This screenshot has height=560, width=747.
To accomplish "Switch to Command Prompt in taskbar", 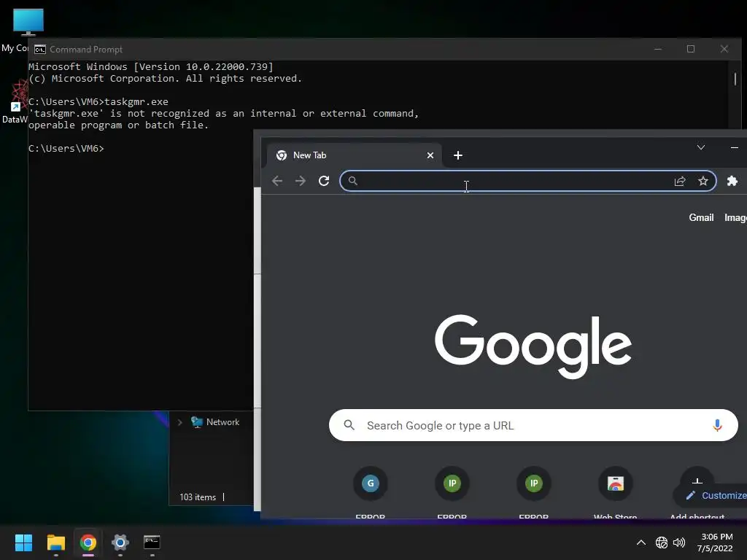I will click(152, 542).
